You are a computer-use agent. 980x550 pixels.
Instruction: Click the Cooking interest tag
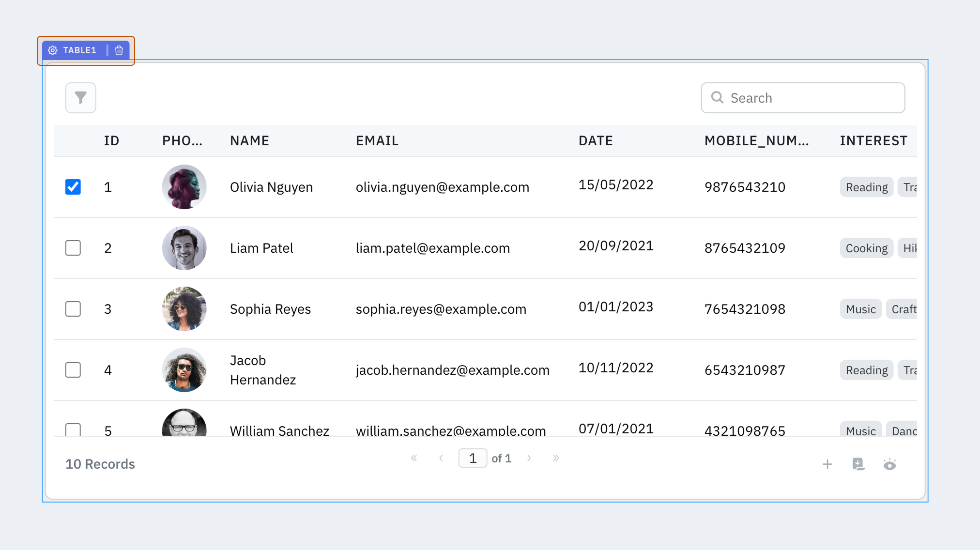point(866,248)
